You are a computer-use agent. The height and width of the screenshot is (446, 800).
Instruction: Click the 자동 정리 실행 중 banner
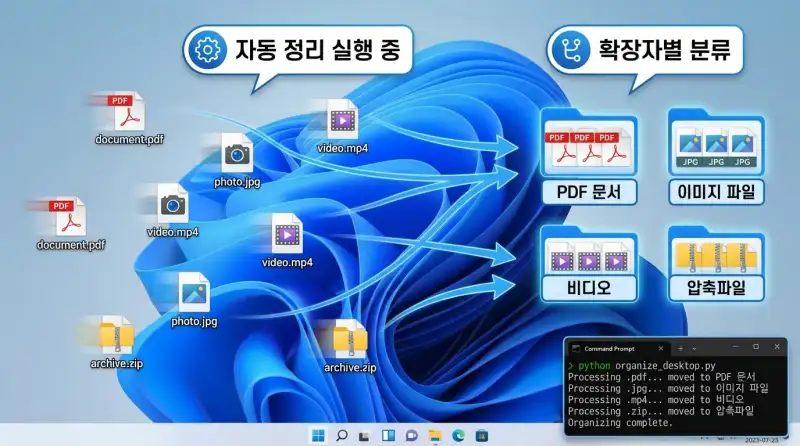click(298, 50)
